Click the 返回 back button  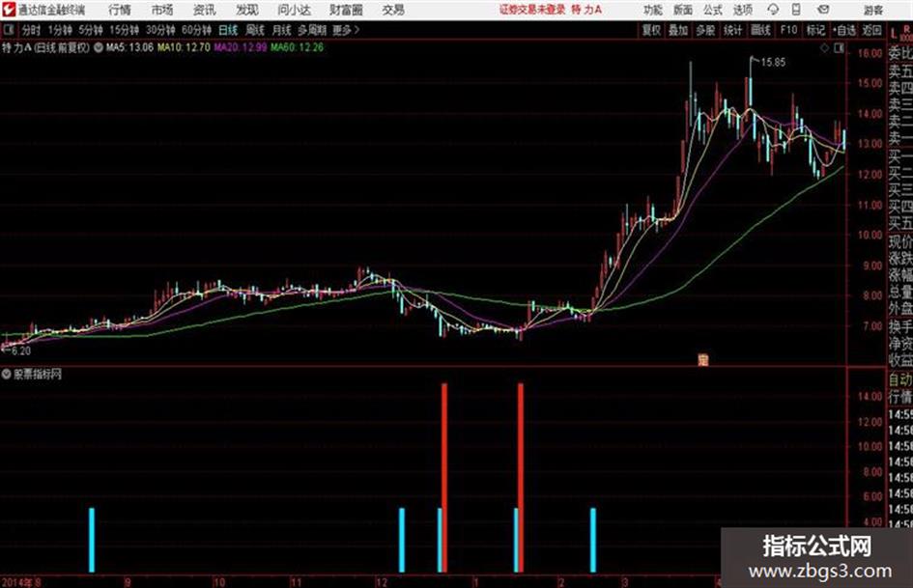tap(871, 30)
